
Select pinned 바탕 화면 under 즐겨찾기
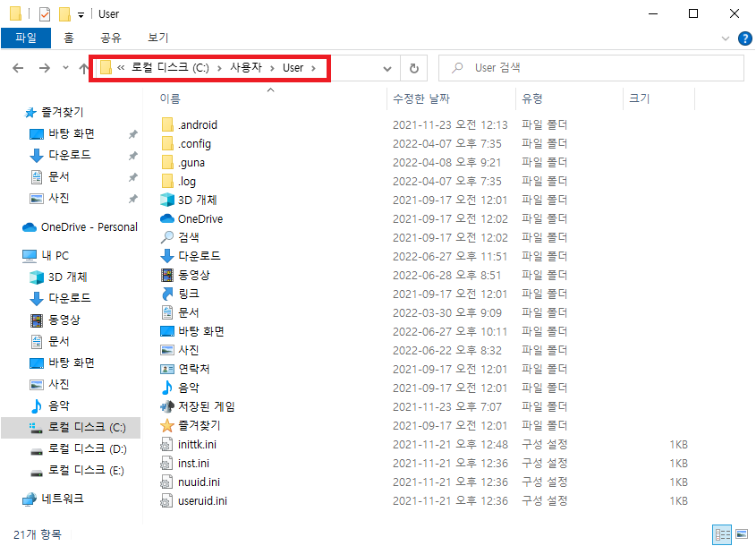72,133
